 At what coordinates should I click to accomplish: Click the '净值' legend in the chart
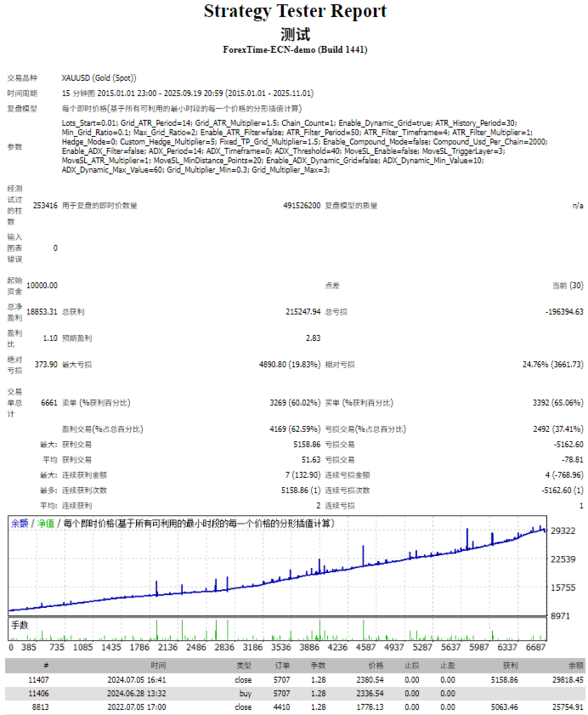tap(45, 524)
